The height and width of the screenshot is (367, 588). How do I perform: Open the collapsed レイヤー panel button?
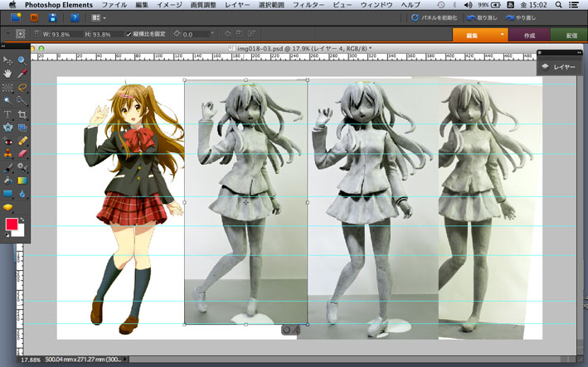(x=559, y=67)
